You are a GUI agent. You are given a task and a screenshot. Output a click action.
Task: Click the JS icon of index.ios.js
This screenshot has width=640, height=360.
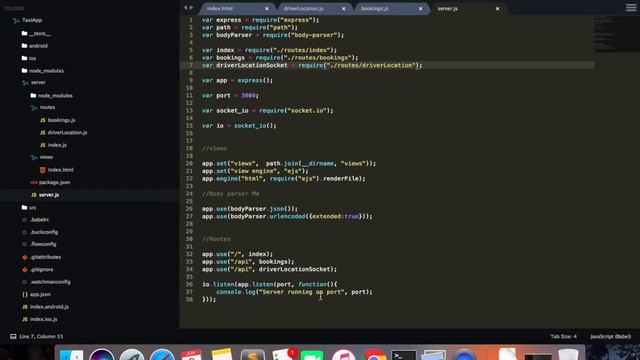(25, 319)
